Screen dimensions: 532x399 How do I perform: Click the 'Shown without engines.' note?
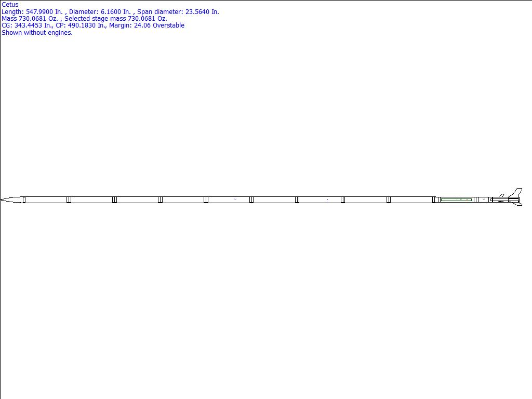(x=37, y=33)
